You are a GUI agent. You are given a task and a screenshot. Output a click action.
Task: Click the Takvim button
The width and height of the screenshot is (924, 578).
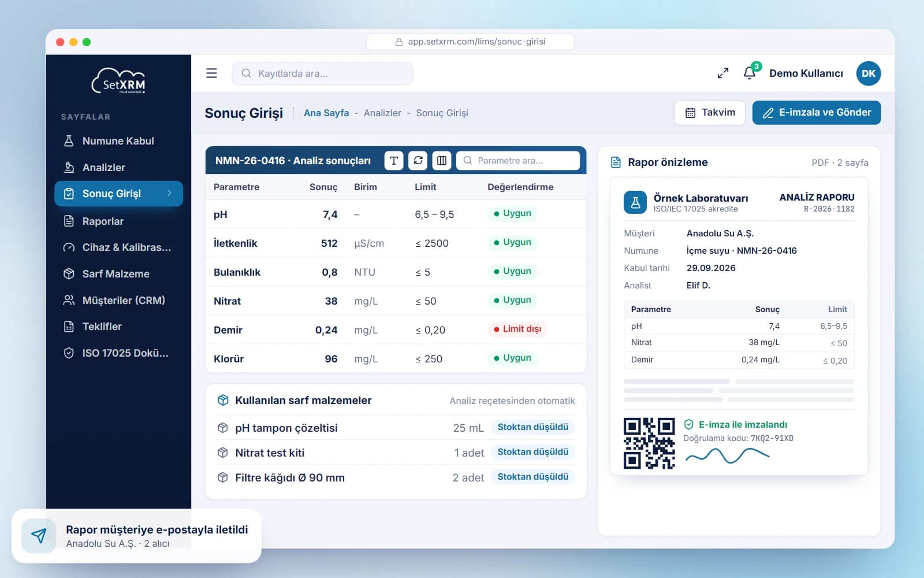point(710,113)
